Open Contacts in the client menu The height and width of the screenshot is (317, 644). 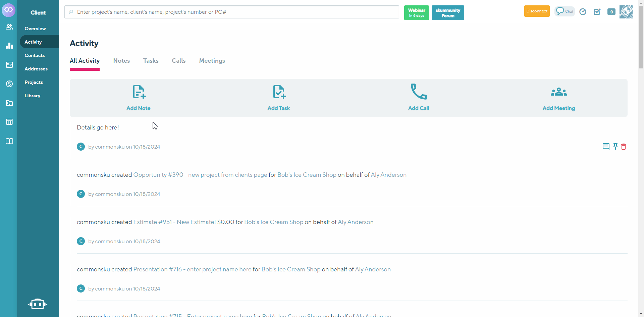pyautogui.click(x=35, y=55)
